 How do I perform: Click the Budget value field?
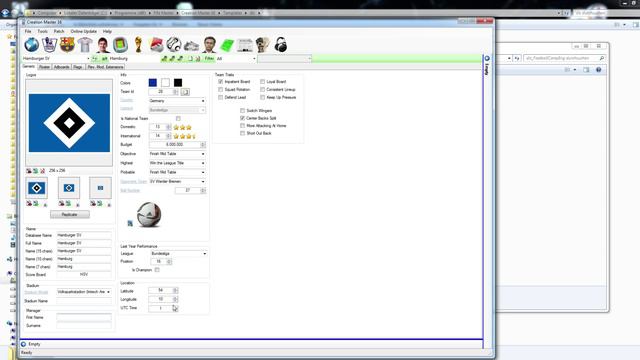click(175, 144)
